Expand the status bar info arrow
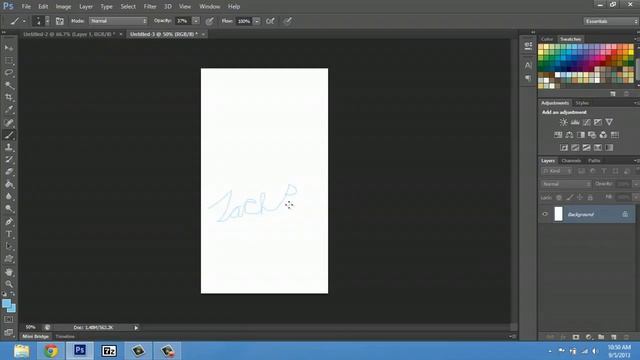This screenshot has height=360, width=640. [136, 327]
